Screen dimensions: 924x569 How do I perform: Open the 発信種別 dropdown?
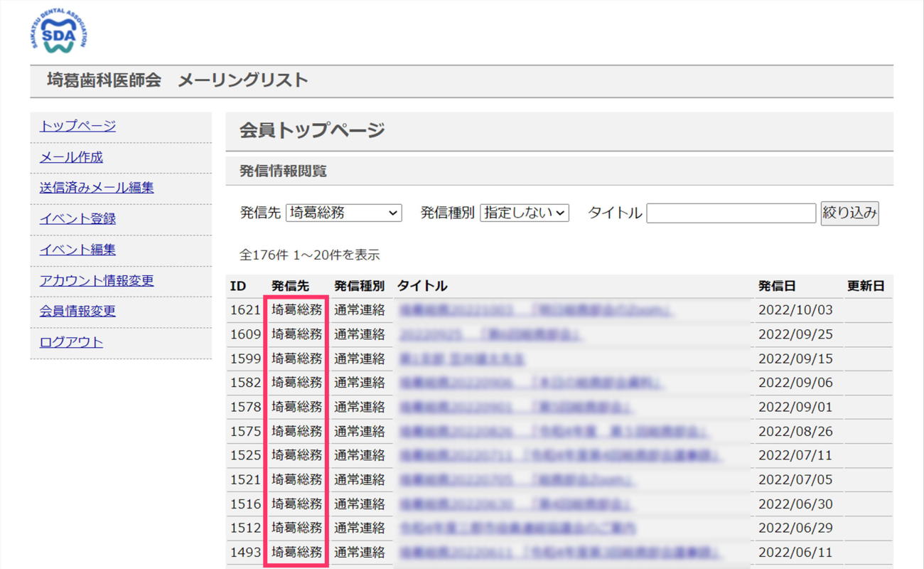pos(524,213)
